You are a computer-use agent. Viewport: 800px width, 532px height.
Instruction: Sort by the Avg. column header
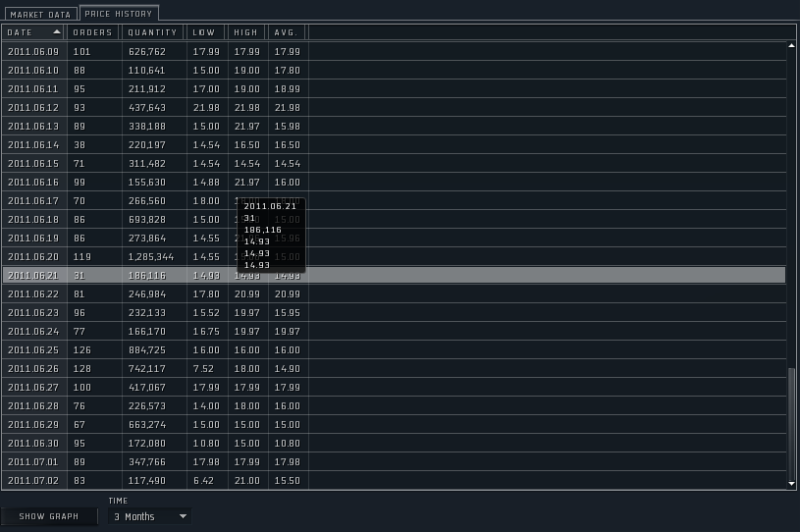(x=287, y=32)
